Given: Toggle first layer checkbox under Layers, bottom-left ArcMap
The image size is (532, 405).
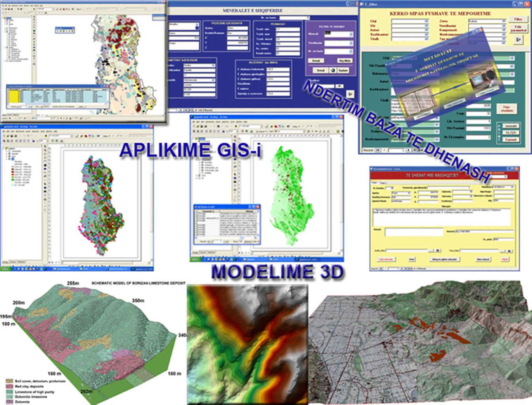Looking at the screenshot, I should 10,151.
